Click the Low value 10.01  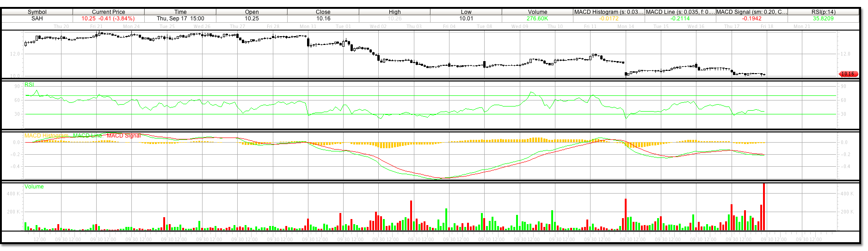466,19
